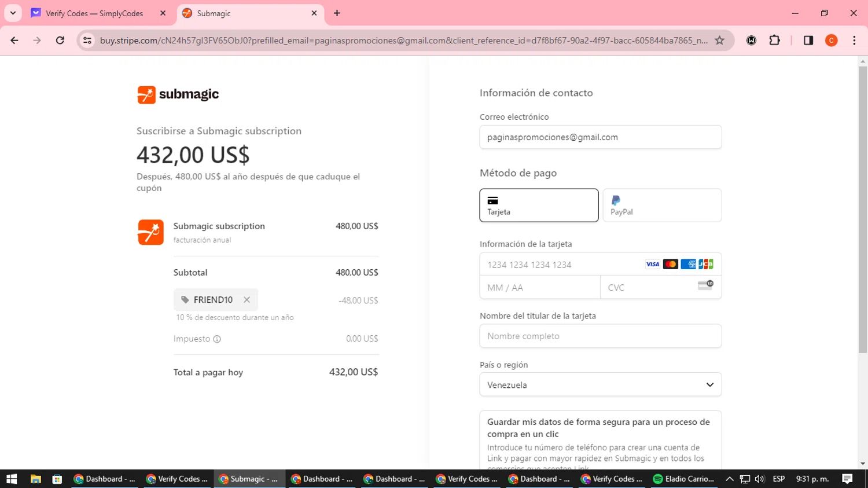The image size is (868, 488).
Task: Open the Windows Start menu
Action: click(12, 479)
